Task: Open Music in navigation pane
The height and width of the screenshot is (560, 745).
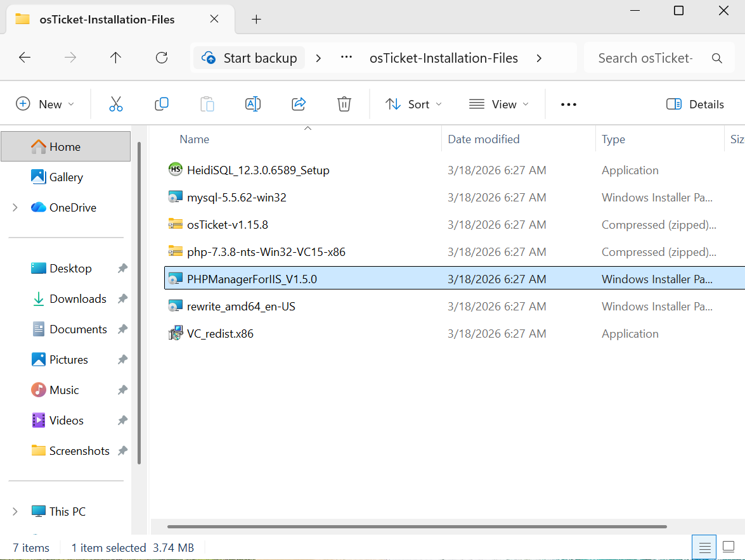Action: [x=64, y=390]
